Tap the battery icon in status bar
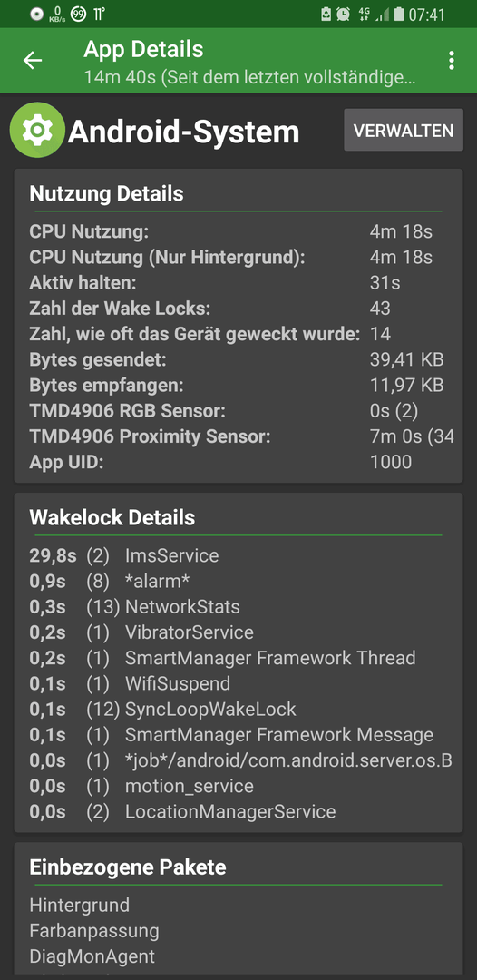 [399, 14]
